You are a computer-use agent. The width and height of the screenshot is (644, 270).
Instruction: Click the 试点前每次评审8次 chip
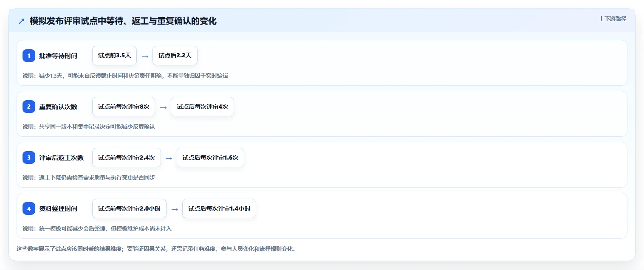coord(124,107)
